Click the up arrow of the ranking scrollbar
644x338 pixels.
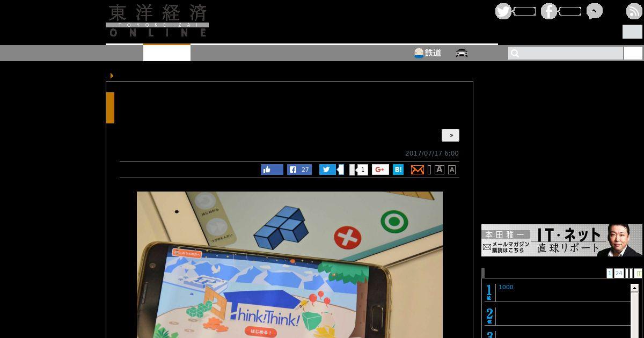(634, 288)
